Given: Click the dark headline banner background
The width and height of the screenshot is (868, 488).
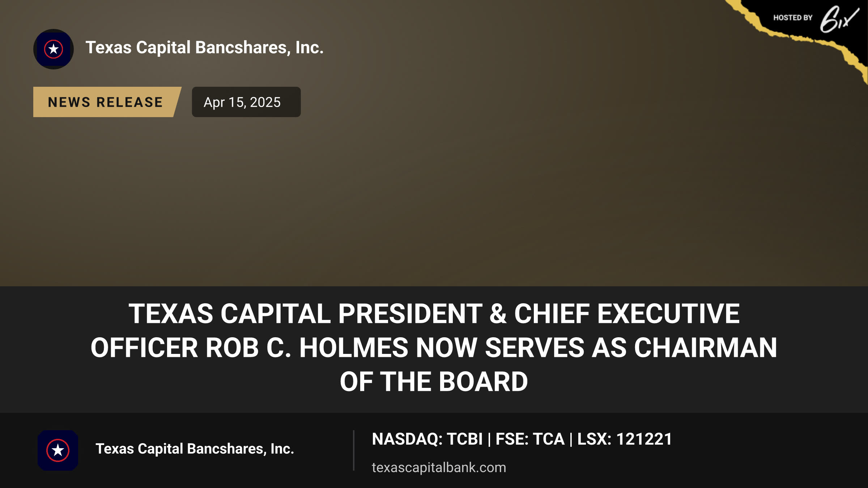Looking at the screenshot, I should click(x=434, y=403).
